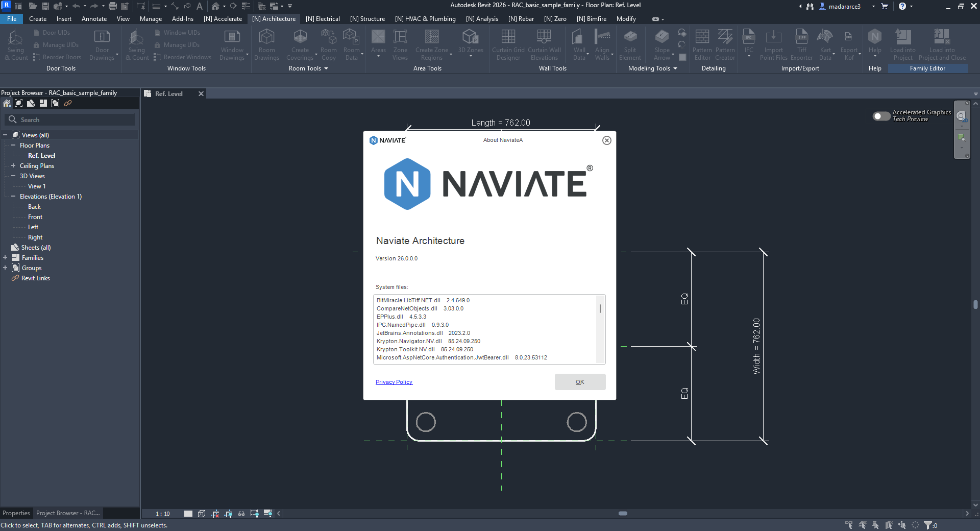The width and height of the screenshot is (980, 531).
Task: Click OK in About NaviateA dialog
Action: (580, 382)
